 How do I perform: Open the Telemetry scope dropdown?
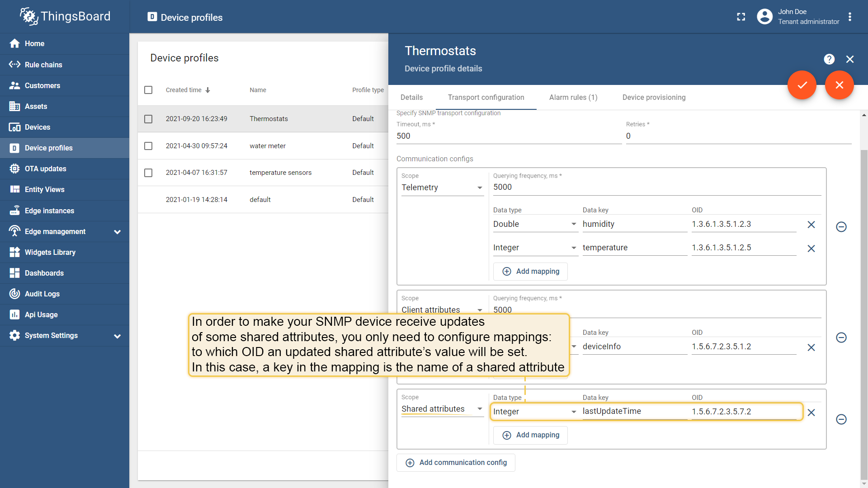point(442,188)
